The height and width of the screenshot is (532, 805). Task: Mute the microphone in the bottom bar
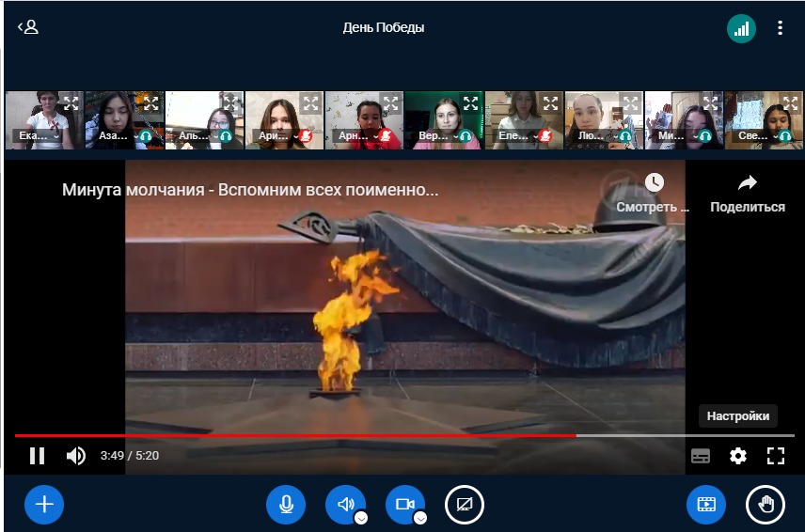click(x=286, y=505)
